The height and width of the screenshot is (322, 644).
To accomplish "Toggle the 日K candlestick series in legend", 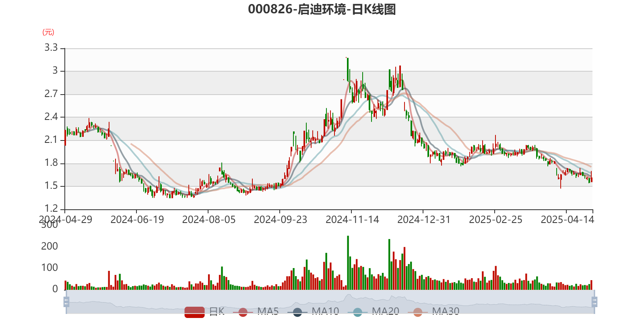I will click(x=204, y=312).
